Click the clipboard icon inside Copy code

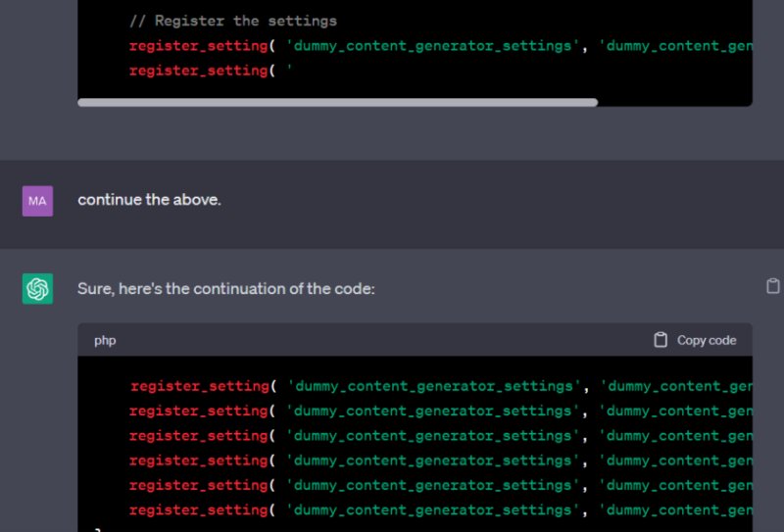pyautogui.click(x=661, y=340)
